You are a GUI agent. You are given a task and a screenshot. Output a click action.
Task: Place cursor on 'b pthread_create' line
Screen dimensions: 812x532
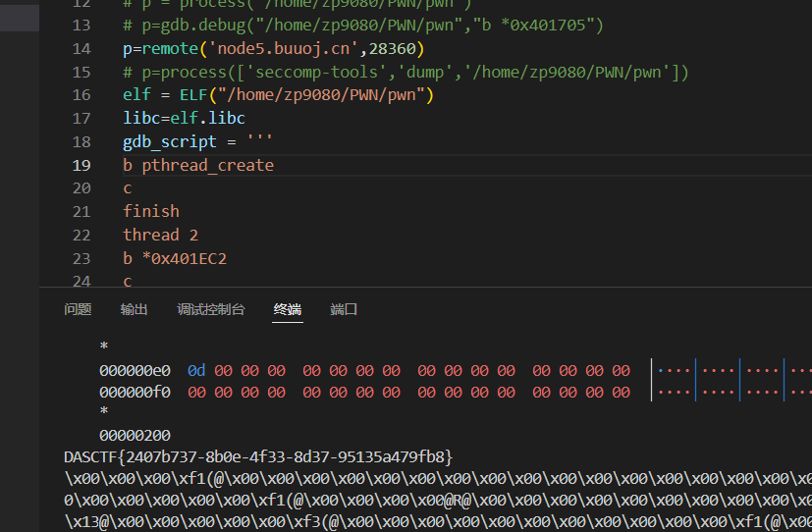(197, 165)
